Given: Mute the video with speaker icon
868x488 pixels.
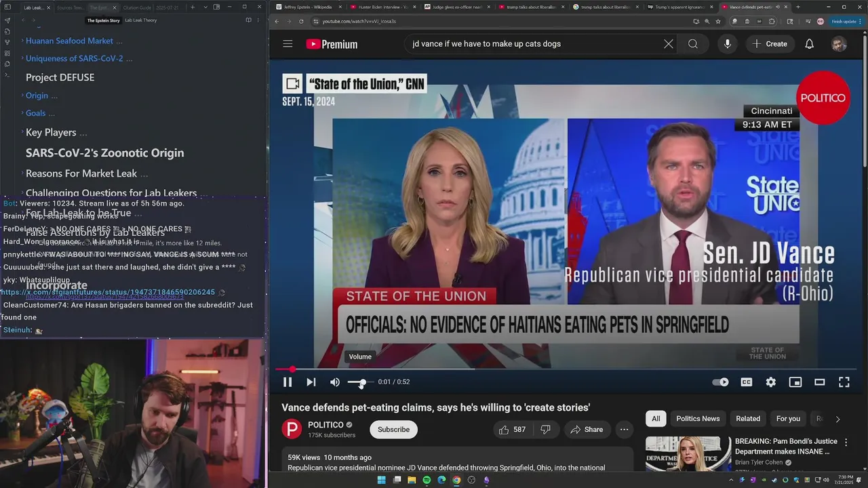Looking at the screenshot, I should point(335,382).
